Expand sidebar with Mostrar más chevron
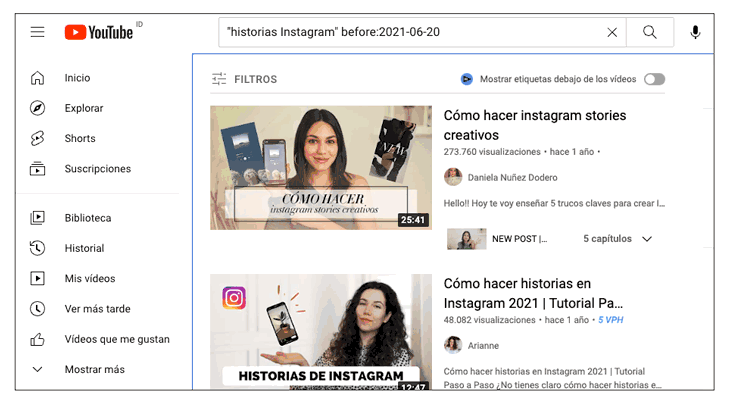This screenshot has width=730, height=406. click(37, 369)
